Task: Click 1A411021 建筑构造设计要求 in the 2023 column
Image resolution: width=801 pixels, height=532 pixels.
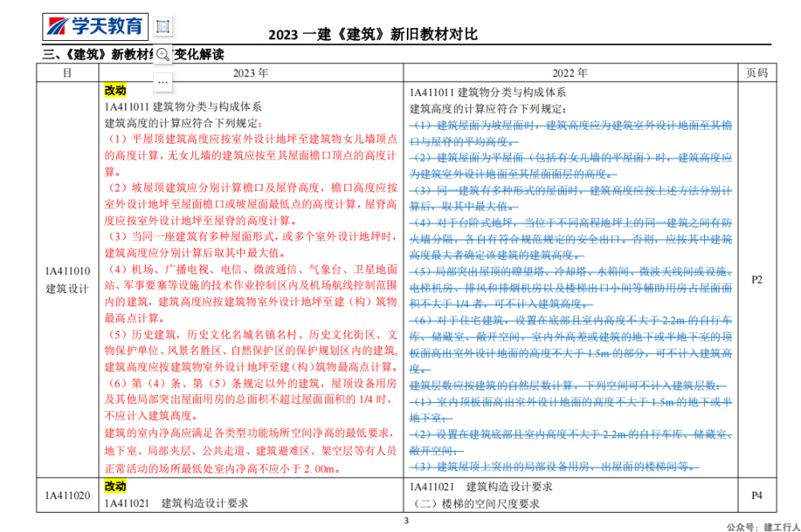Action: pos(176,503)
